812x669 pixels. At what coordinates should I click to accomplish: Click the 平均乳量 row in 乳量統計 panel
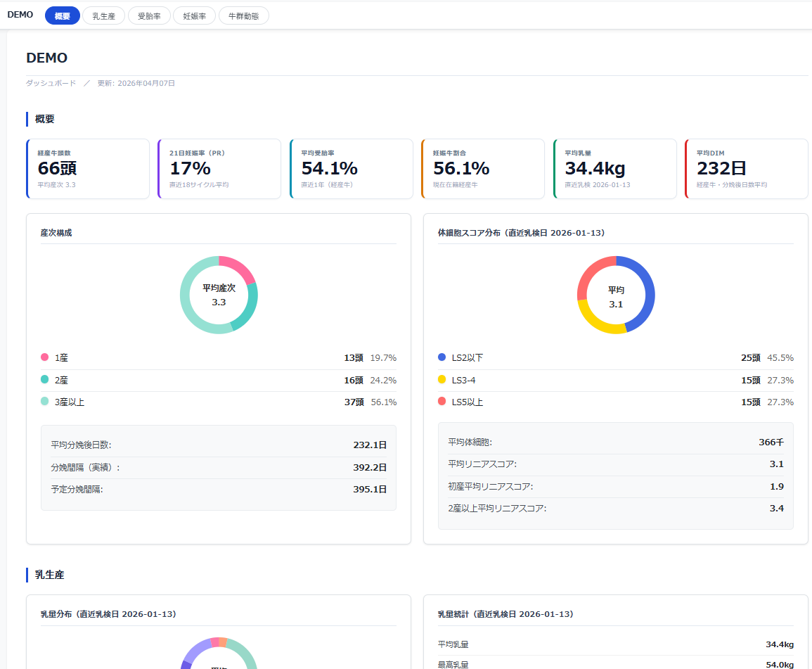pos(616,644)
